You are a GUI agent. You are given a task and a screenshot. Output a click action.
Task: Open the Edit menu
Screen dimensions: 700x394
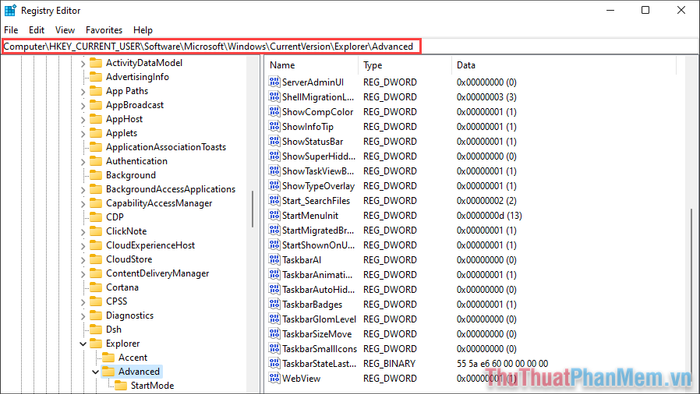(37, 30)
